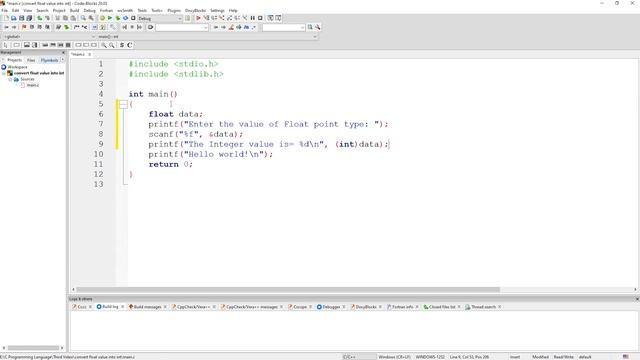Select the main.c editor tab
The image size is (640, 360).
(x=78, y=54)
